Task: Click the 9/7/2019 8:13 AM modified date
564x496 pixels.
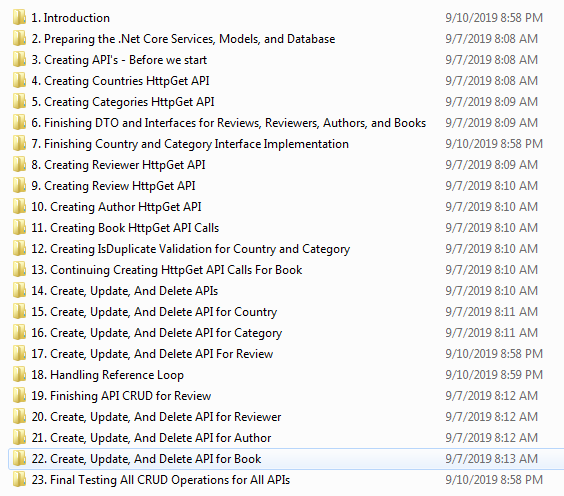Action: 491,459
